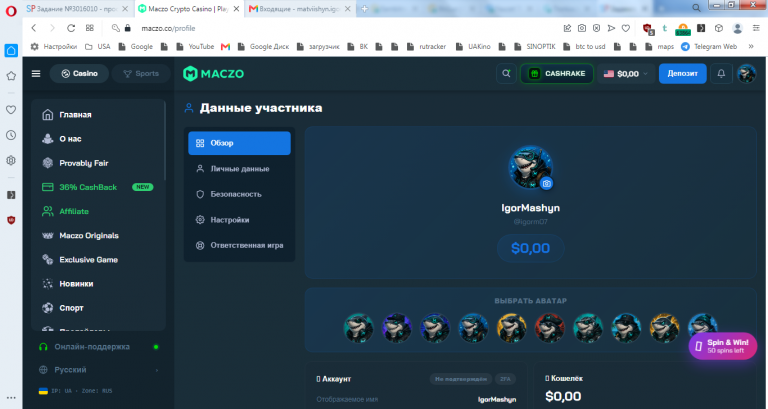The image size is (768, 409).
Task: Expand bookmarks overflow chevron
Action: [751, 47]
